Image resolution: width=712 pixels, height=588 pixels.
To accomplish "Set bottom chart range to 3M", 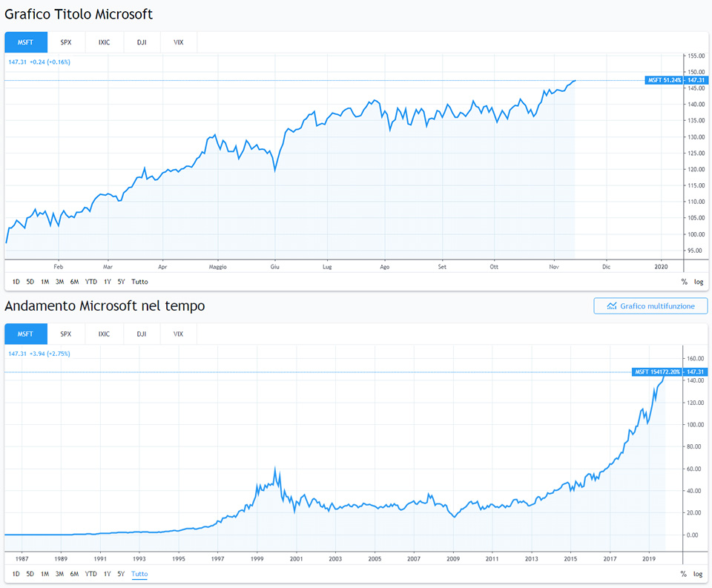I will click(59, 574).
